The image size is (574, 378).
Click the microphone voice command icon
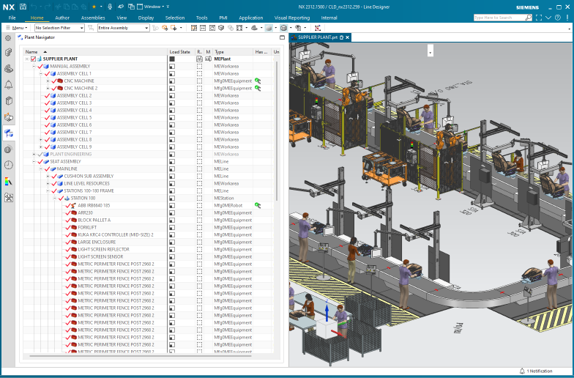click(x=110, y=7)
